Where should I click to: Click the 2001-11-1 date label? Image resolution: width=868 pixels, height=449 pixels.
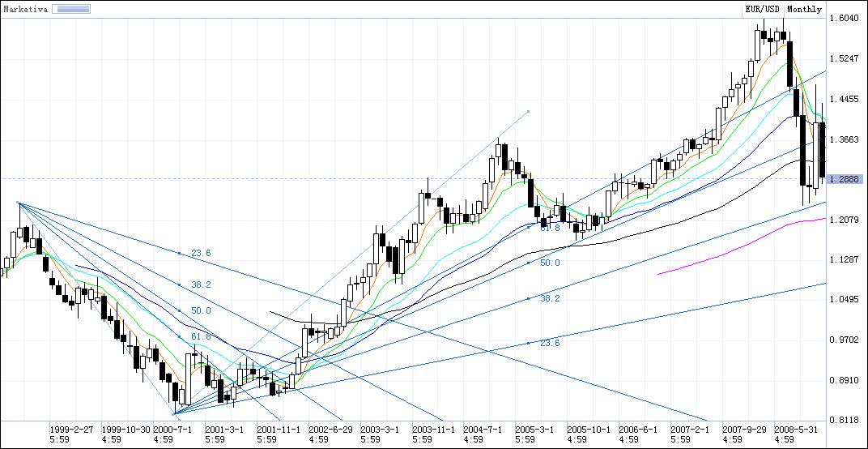279,430
